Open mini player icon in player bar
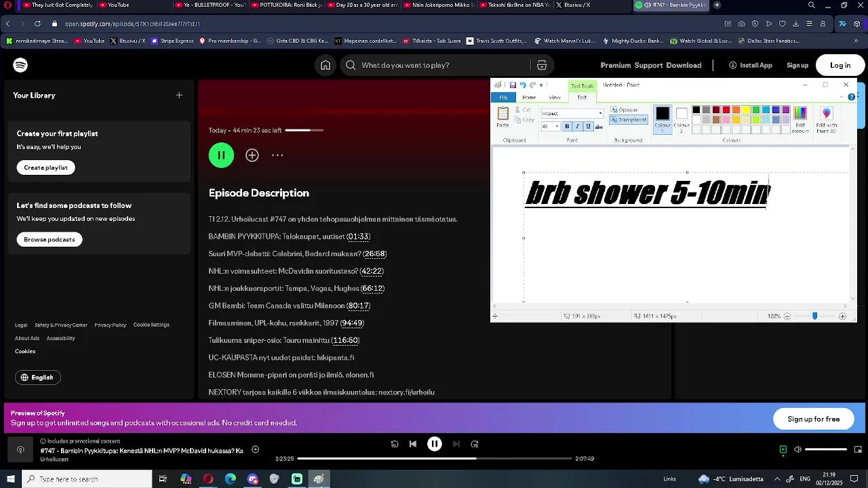868x488 pixels. [x=858, y=449]
